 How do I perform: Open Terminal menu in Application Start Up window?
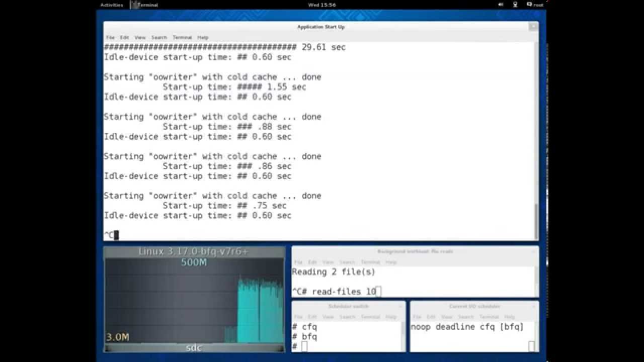coord(182,38)
